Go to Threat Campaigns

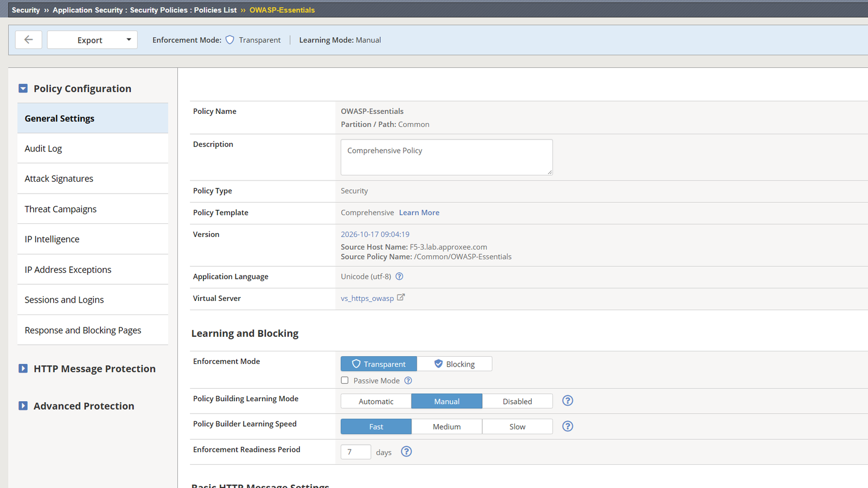(x=93, y=209)
